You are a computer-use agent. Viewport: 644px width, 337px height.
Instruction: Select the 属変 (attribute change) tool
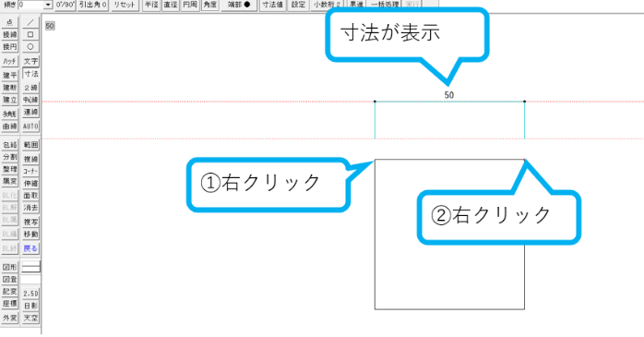click(x=10, y=181)
